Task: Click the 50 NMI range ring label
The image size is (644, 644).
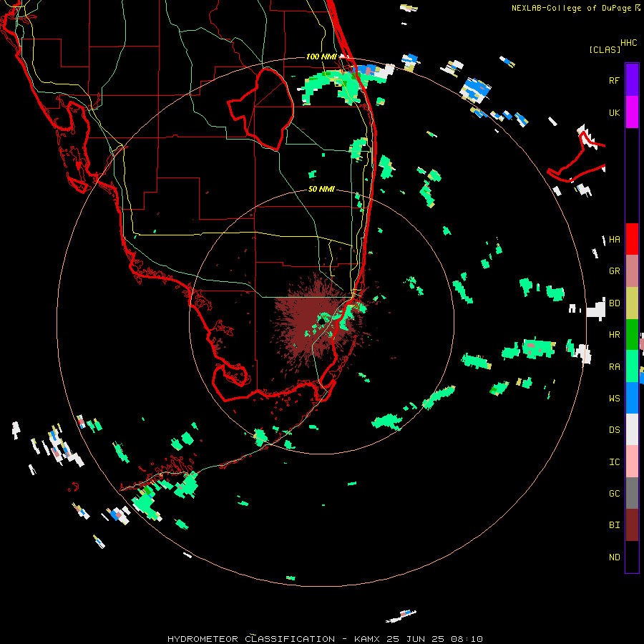Action: [x=321, y=189]
